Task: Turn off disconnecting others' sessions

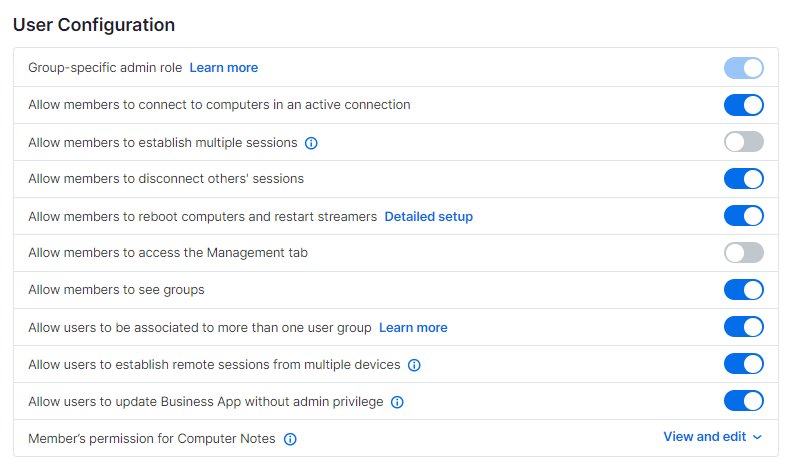Action: (743, 179)
